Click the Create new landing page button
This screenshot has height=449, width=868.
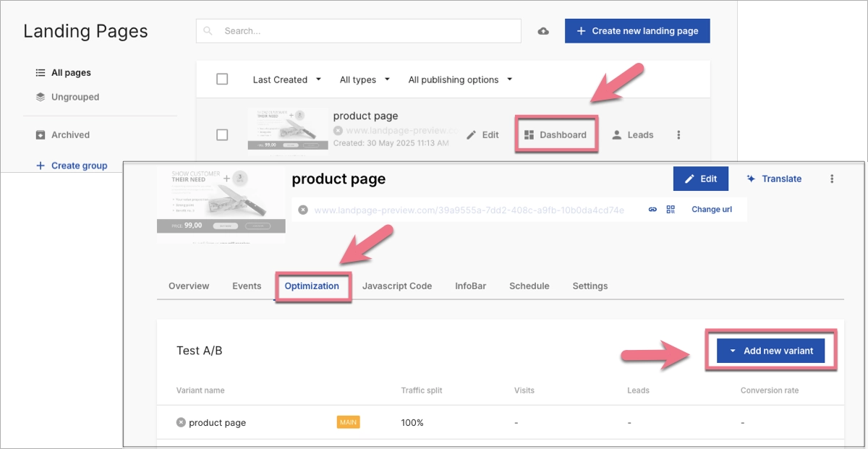pyautogui.click(x=637, y=30)
